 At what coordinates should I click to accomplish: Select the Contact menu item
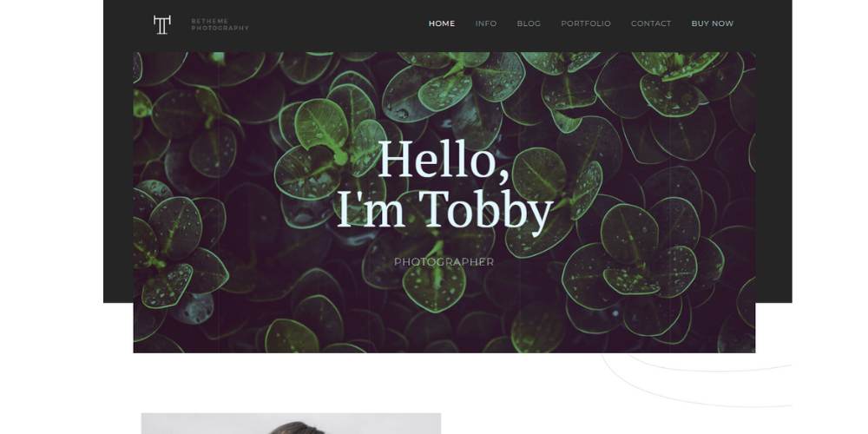point(651,23)
